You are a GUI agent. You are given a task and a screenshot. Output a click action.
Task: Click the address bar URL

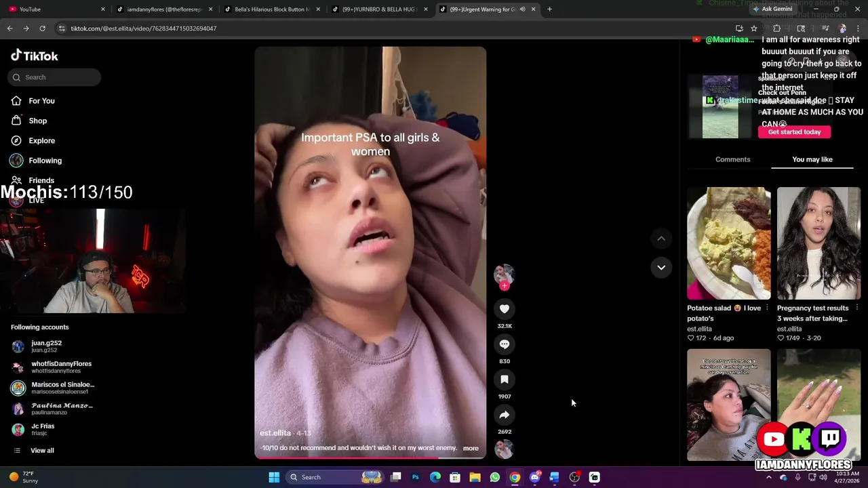(144, 28)
